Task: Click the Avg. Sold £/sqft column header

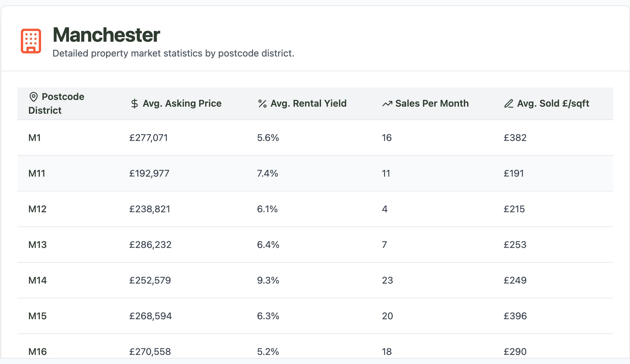Action: 553,104
